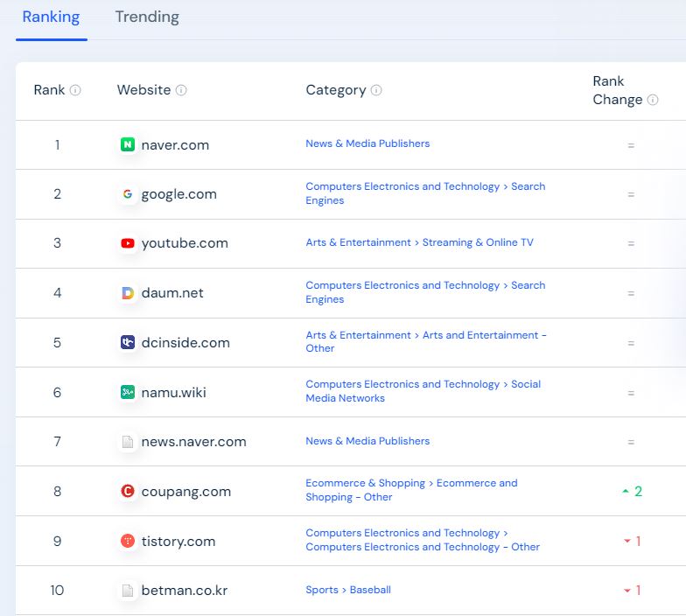Click the dcinside.com favicon
This screenshot has height=616, width=686.
pyautogui.click(x=128, y=342)
